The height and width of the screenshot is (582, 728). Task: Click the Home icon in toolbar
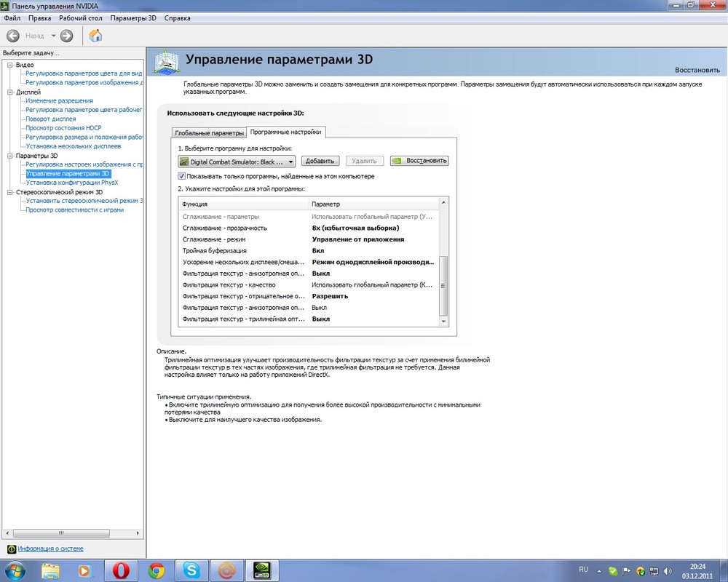pyautogui.click(x=95, y=36)
